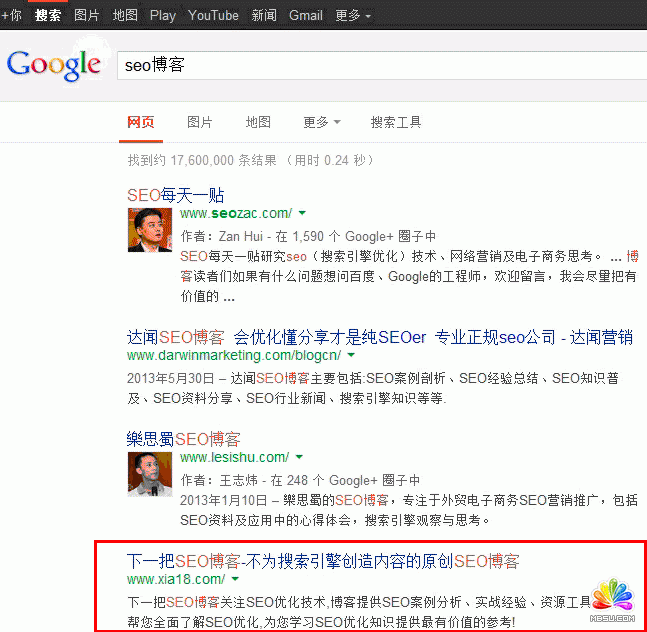Expand the arrow beside darwinmarketing.com URL
Screen dimensions: 647x632
(351, 355)
